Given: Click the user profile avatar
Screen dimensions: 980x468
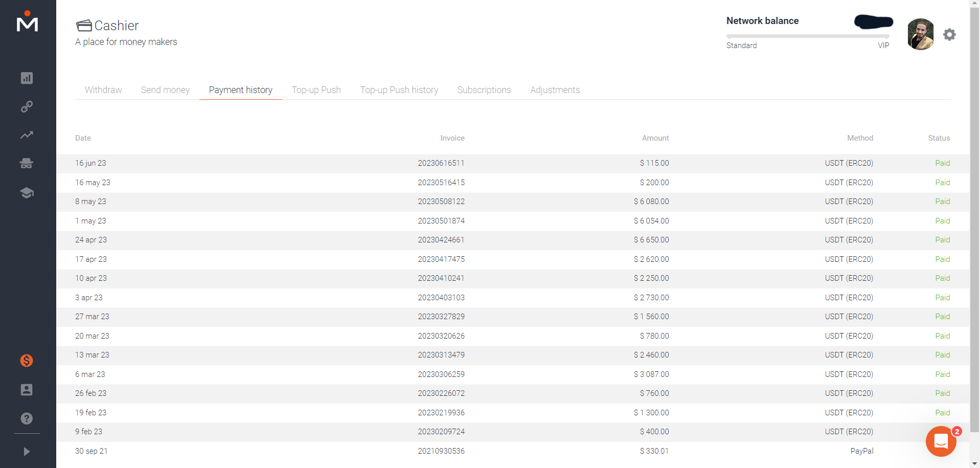Looking at the screenshot, I should [920, 34].
